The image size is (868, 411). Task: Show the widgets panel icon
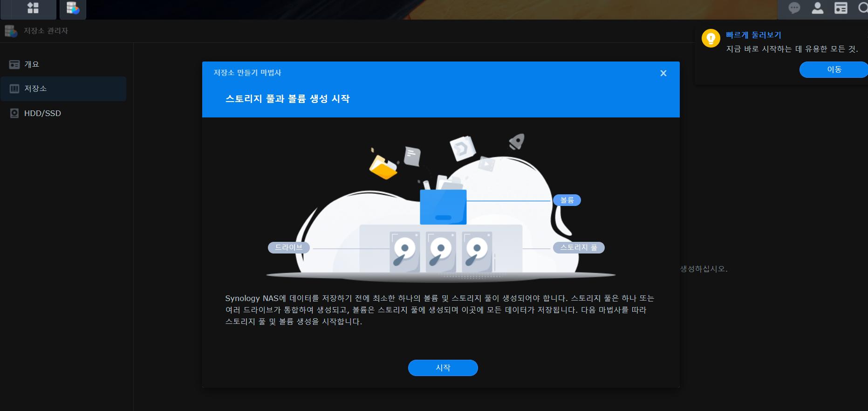tap(841, 8)
